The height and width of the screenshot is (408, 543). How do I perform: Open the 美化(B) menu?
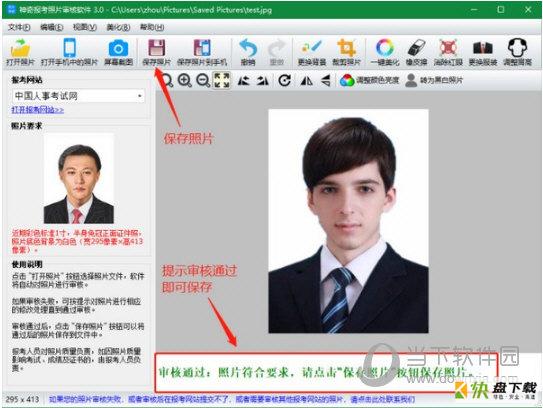(x=118, y=27)
